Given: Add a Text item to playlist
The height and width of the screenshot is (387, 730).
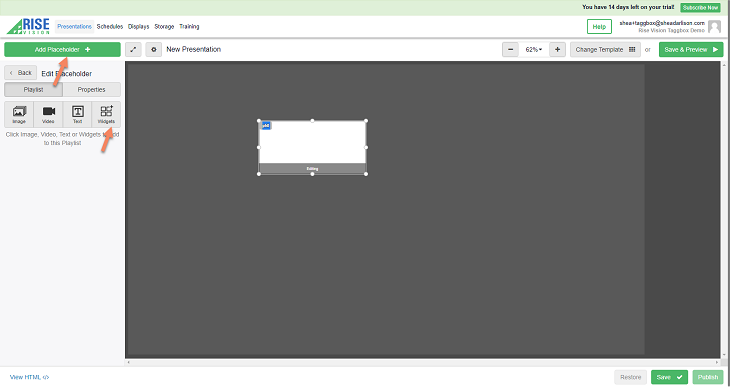Looking at the screenshot, I should point(77,115).
